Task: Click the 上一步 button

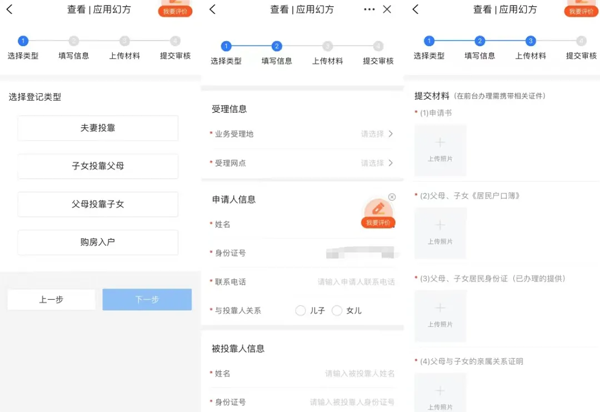Action: pyautogui.click(x=51, y=299)
